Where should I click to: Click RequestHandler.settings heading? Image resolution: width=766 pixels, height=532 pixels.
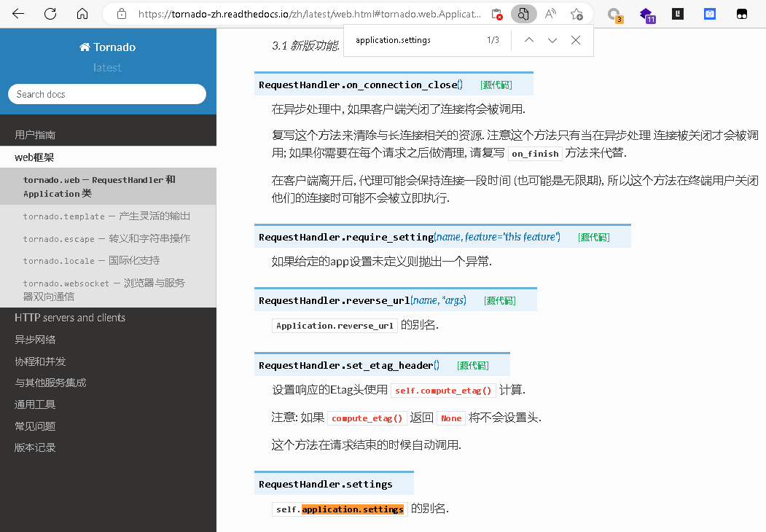[325, 484]
